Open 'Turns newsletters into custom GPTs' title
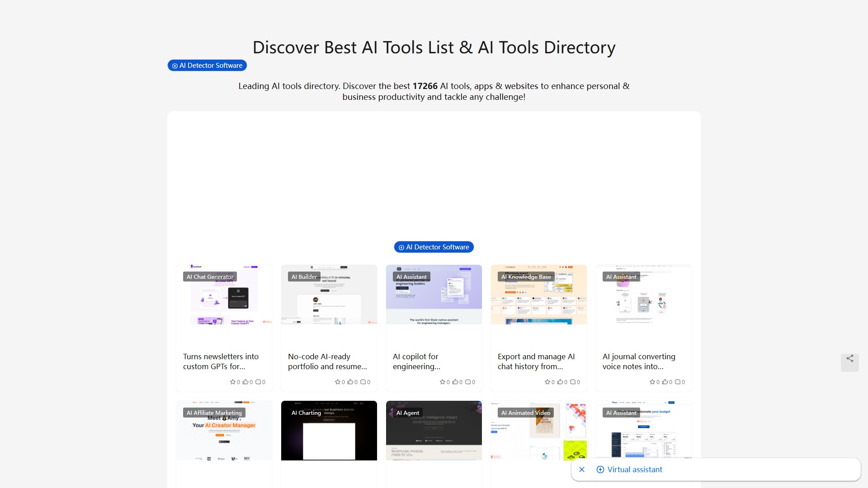 (x=221, y=361)
